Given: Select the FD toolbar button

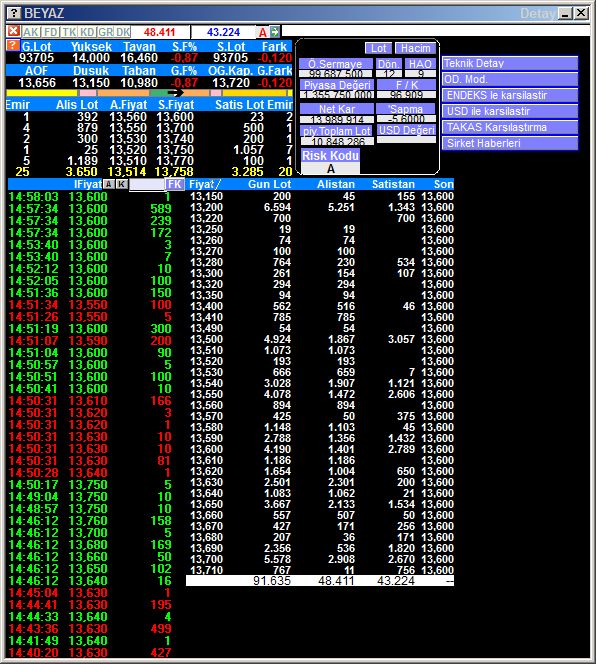Looking at the screenshot, I should pyautogui.click(x=50, y=32).
